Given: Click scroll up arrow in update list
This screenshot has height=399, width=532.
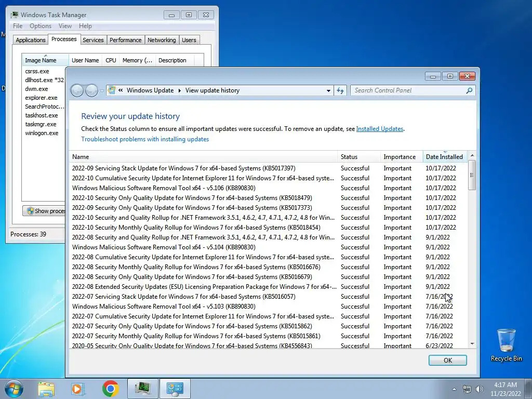Looking at the screenshot, I should pyautogui.click(x=472, y=155).
